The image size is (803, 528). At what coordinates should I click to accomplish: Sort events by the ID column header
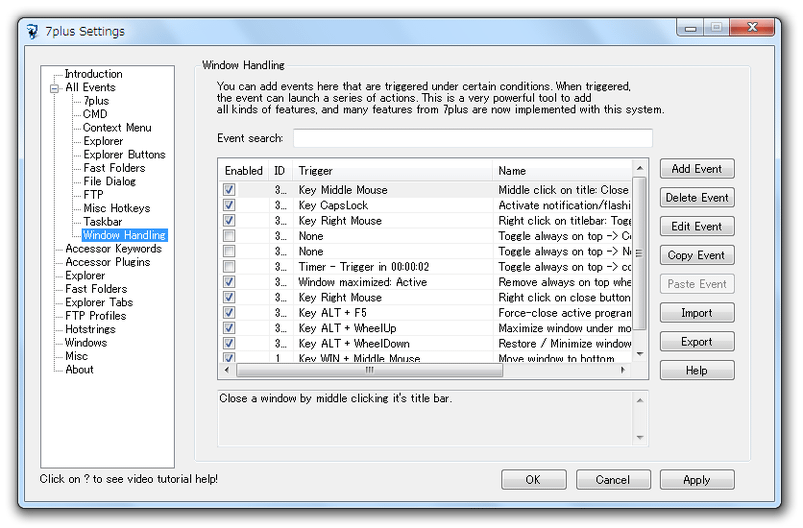(280, 171)
